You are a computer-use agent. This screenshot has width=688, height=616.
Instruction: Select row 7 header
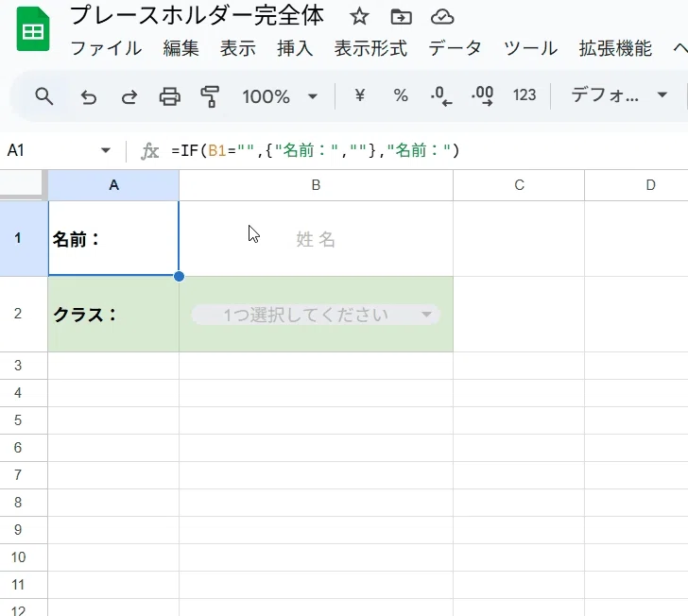(24, 474)
